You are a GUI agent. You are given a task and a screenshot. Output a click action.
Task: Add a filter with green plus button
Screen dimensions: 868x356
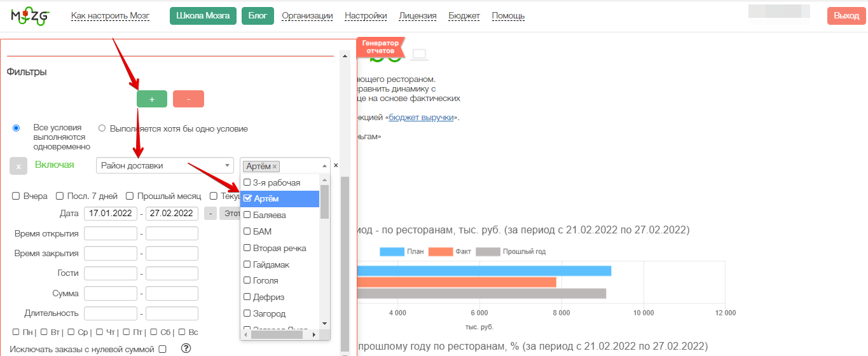pos(152,99)
